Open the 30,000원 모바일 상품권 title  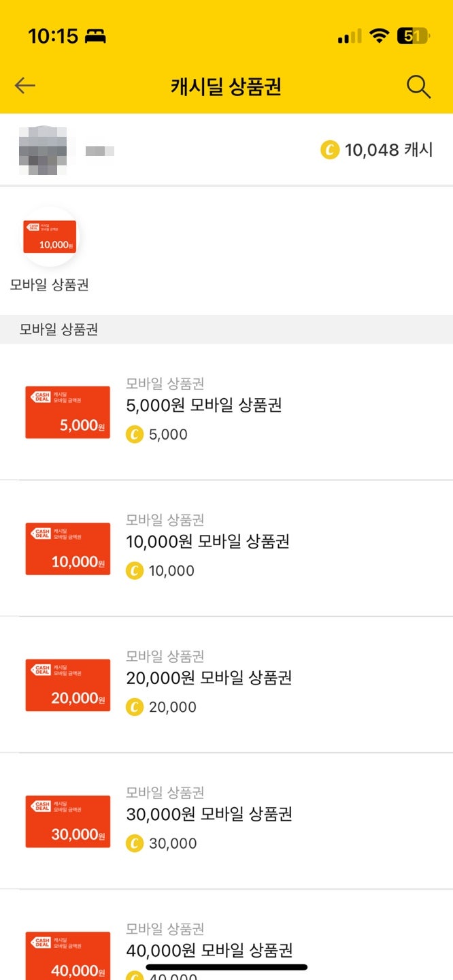point(209,814)
